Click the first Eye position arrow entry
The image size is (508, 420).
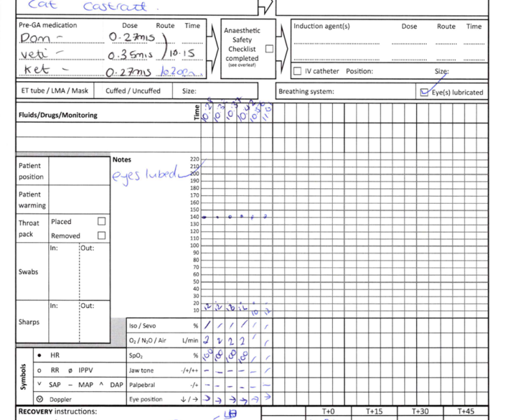[x=207, y=398]
